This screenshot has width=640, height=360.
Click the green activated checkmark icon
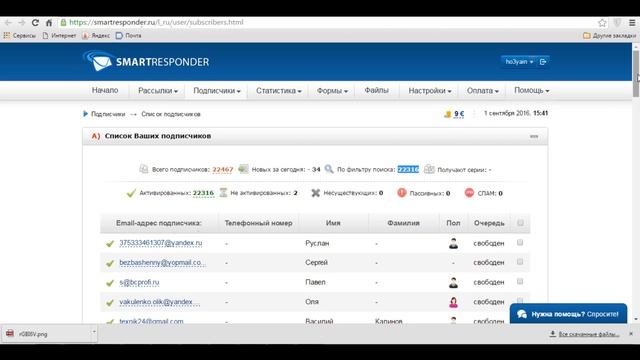pos(131,193)
